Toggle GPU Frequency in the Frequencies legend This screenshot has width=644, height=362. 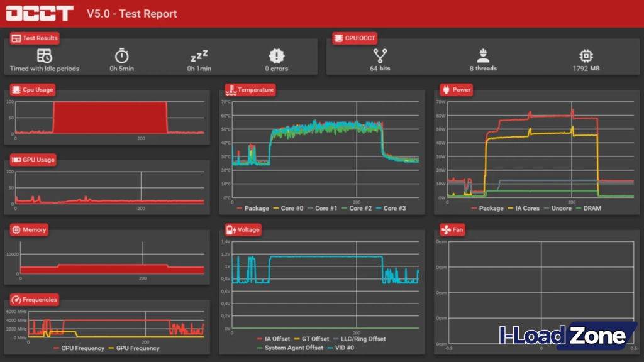(x=134, y=348)
